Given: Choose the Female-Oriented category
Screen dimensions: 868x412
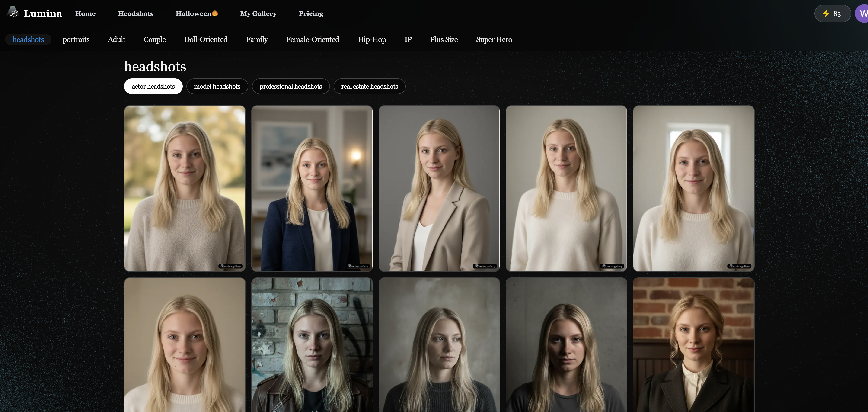Looking at the screenshot, I should pyautogui.click(x=312, y=39).
